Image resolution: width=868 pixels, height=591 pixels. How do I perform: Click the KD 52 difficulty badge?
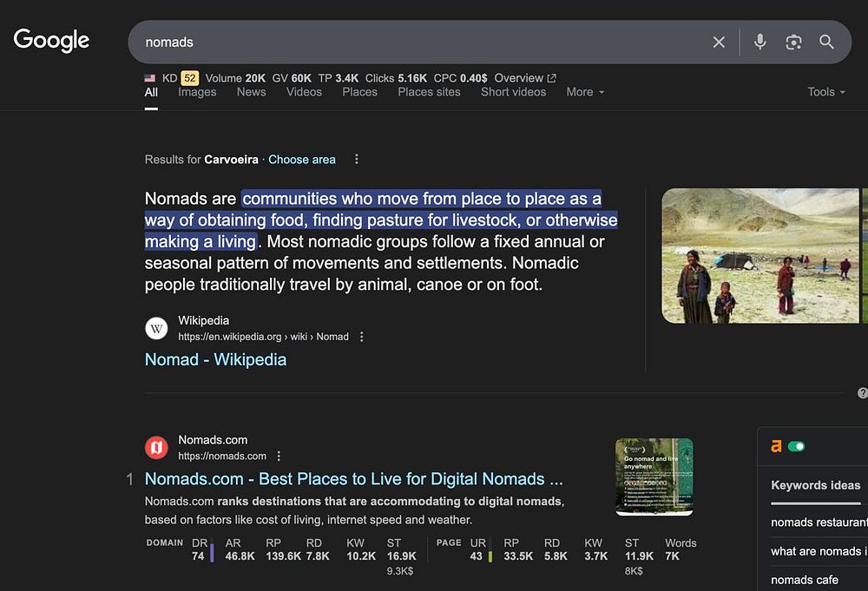coord(190,78)
